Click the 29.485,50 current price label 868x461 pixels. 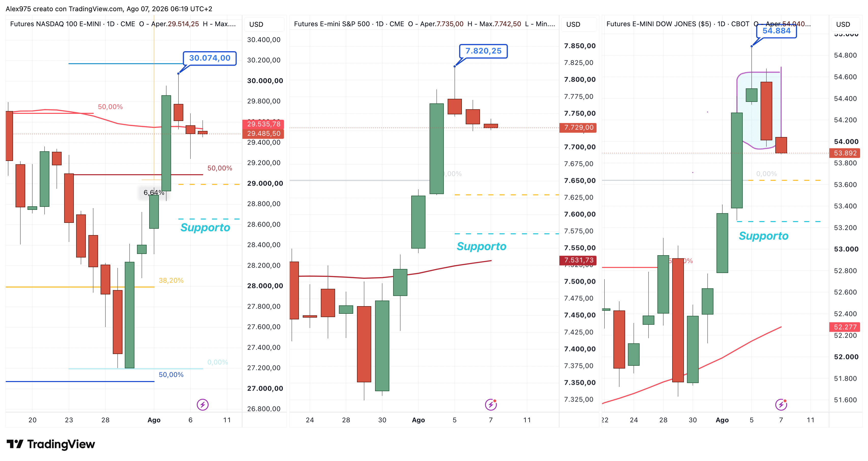264,133
